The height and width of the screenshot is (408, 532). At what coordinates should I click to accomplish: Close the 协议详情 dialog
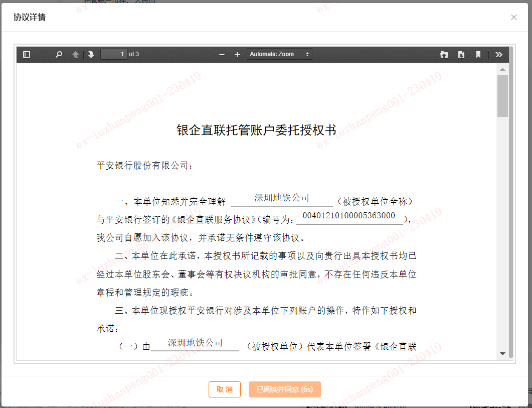coord(513,18)
